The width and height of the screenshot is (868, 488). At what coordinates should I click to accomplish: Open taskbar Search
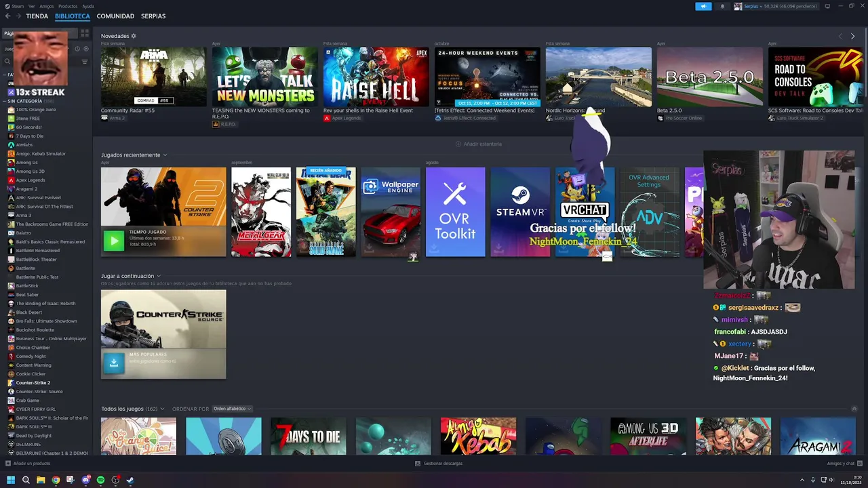26,480
